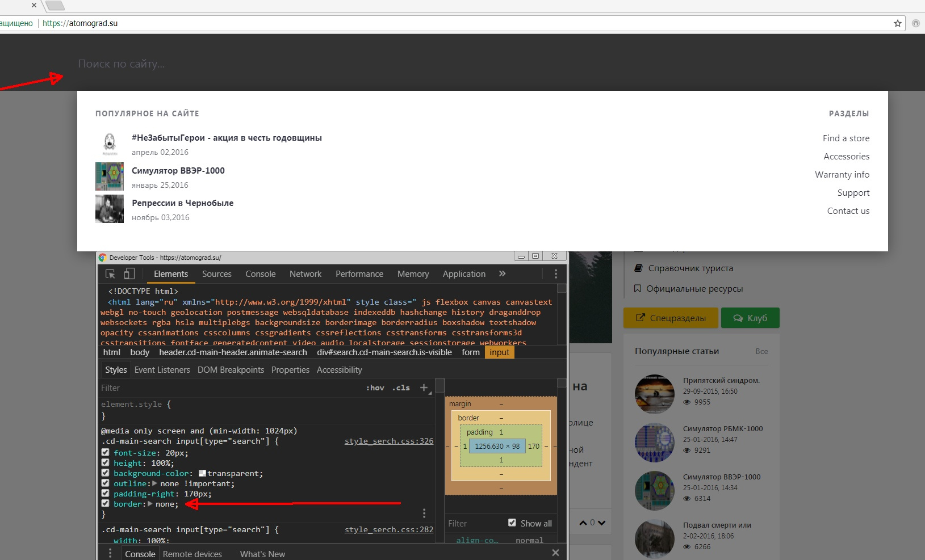
Task: Click Все link in Популярные статьи
Action: click(x=762, y=351)
